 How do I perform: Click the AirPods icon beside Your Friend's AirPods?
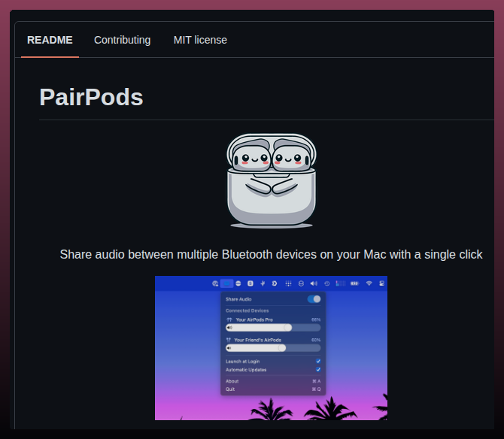pyautogui.click(x=229, y=340)
